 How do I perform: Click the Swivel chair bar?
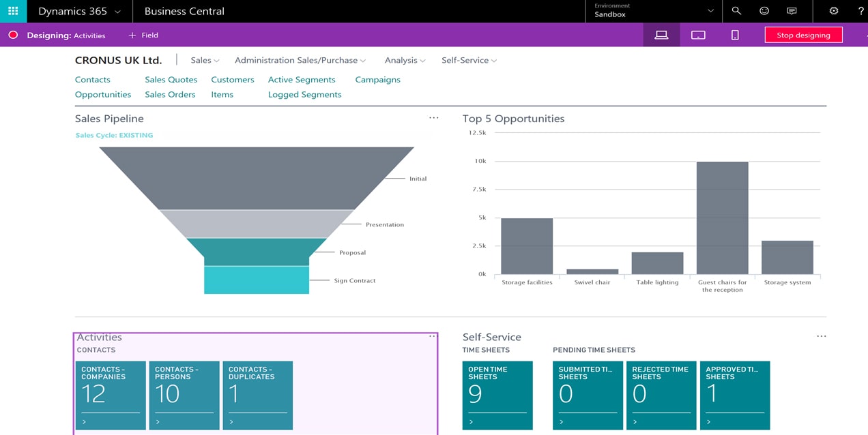(x=592, y=271)
